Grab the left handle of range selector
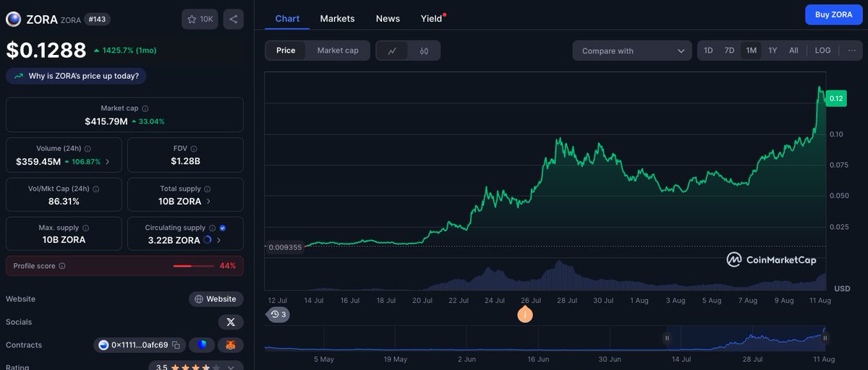The width and height of the screenshot is (868, 370). click(x=667, y=337)
